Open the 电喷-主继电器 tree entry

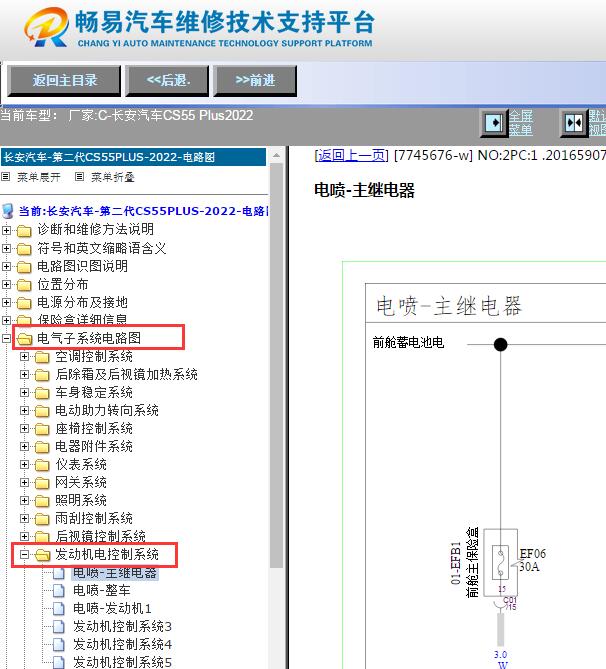click(x=115, y=573)
